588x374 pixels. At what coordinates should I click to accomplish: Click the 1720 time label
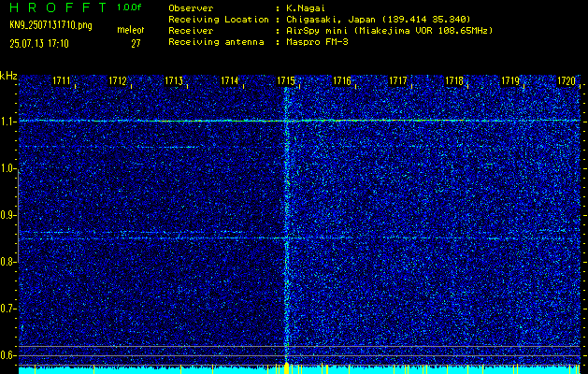click(566, 80)
